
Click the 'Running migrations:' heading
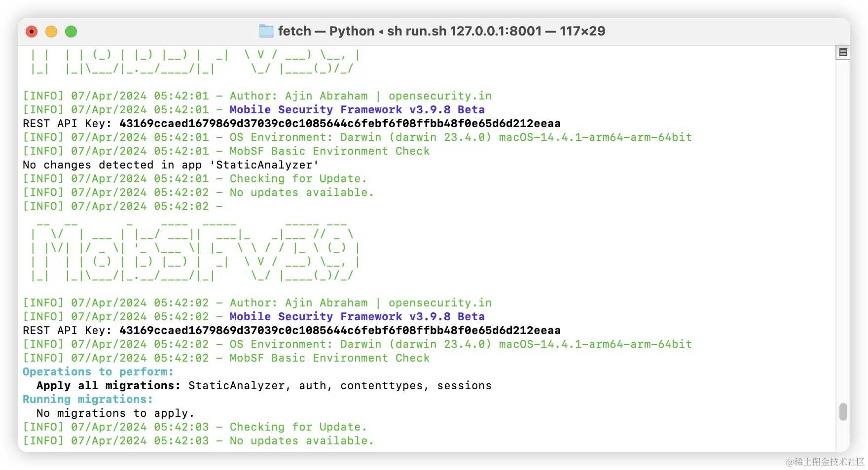click(x=88, y=399)
